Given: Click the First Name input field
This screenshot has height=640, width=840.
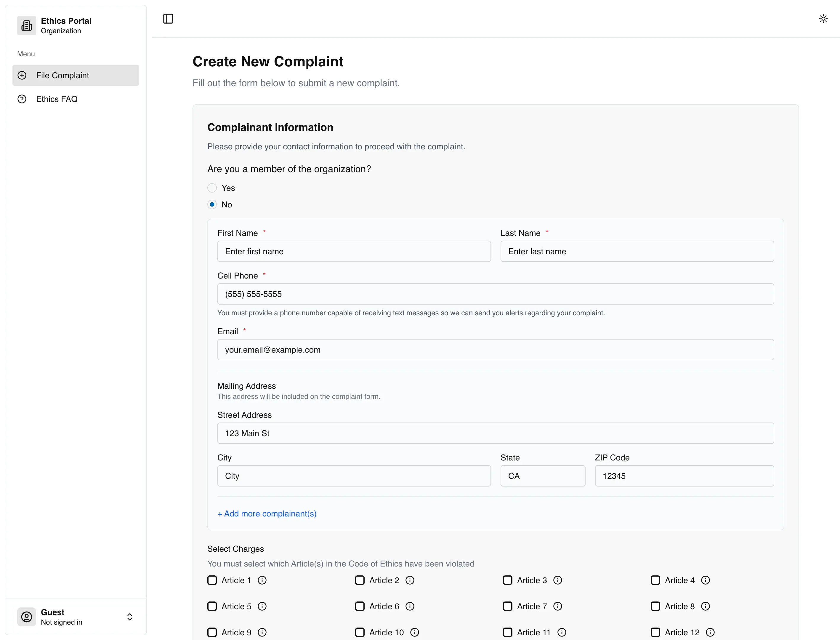Looking at the screenshot, I should pyautogui.click(x=354, y=252).
